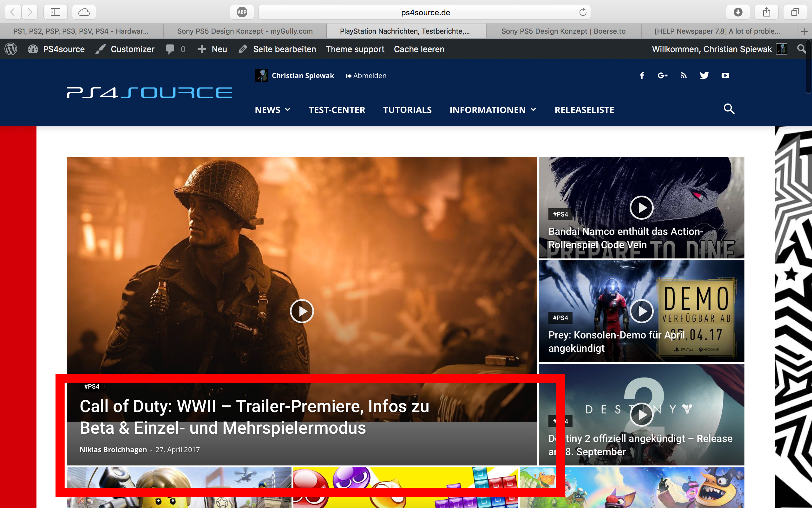Open the WordPress admin bar search
812x508 pixels.
801,49
